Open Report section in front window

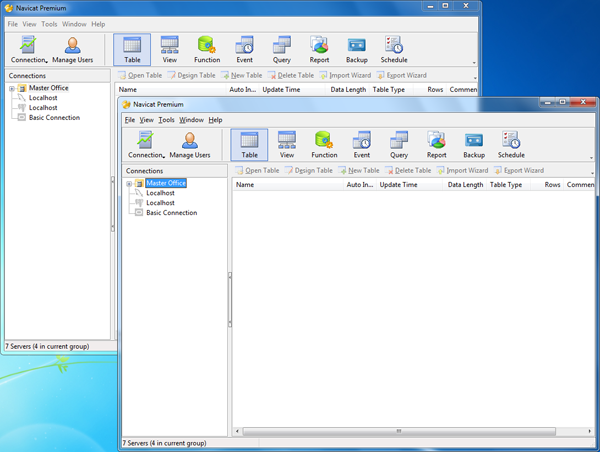(x=436, y=145)
